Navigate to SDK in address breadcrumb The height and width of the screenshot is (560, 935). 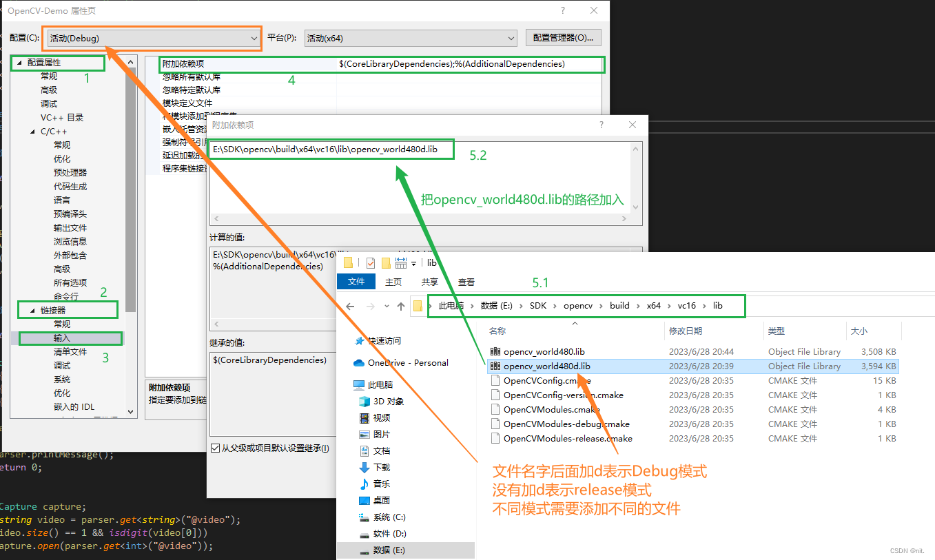[538, 306]
